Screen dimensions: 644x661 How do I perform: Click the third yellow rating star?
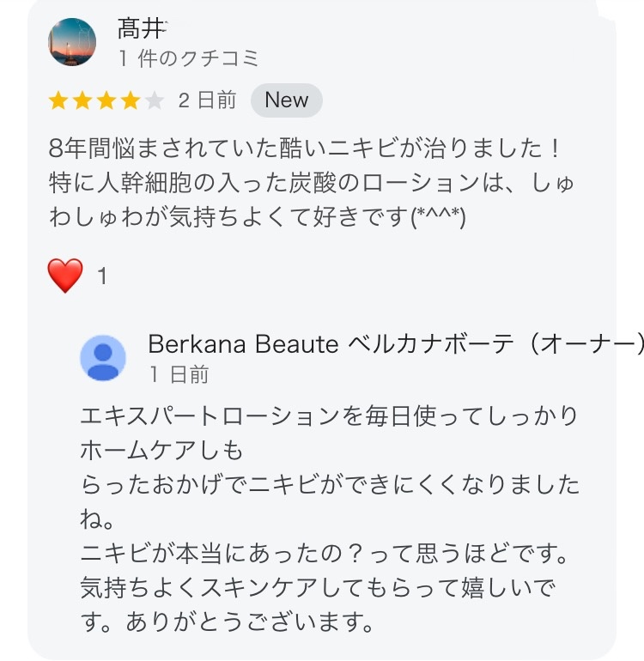point(106,101)
